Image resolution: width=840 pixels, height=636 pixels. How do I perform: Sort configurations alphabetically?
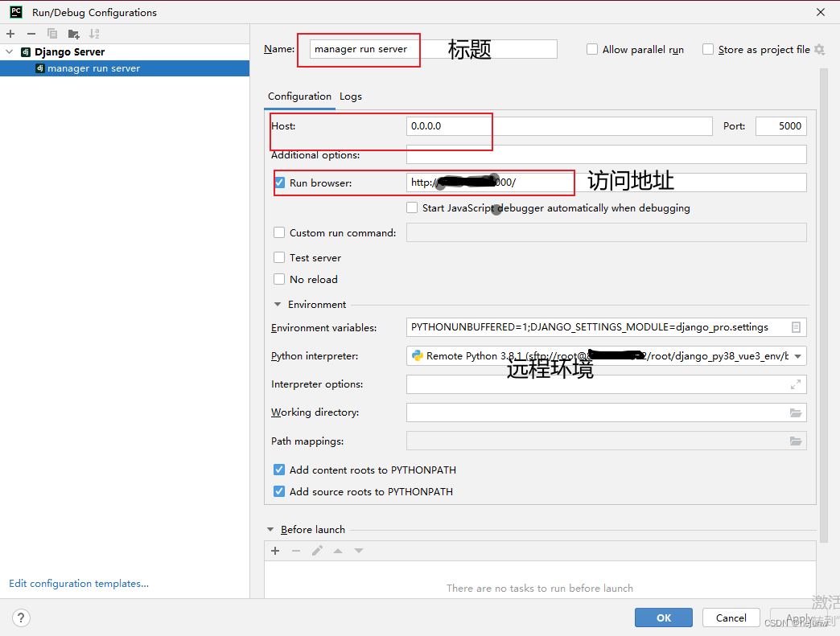click(x=94, y=34)
